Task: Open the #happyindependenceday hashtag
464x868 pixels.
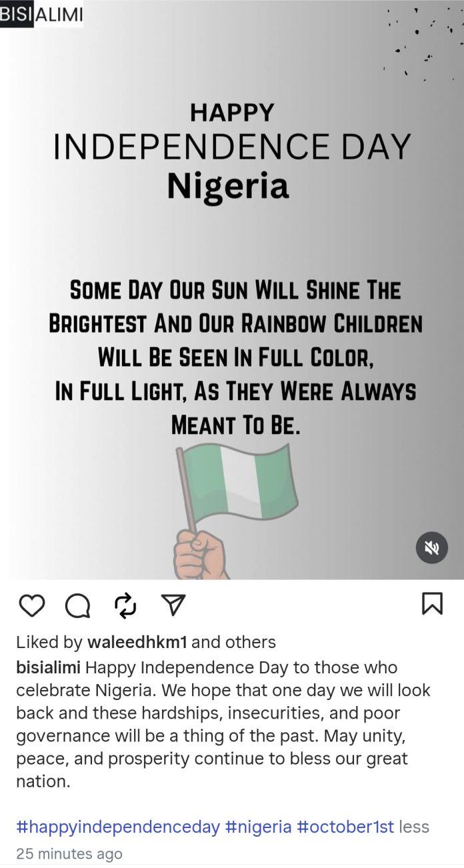Action: coord(118,827)
